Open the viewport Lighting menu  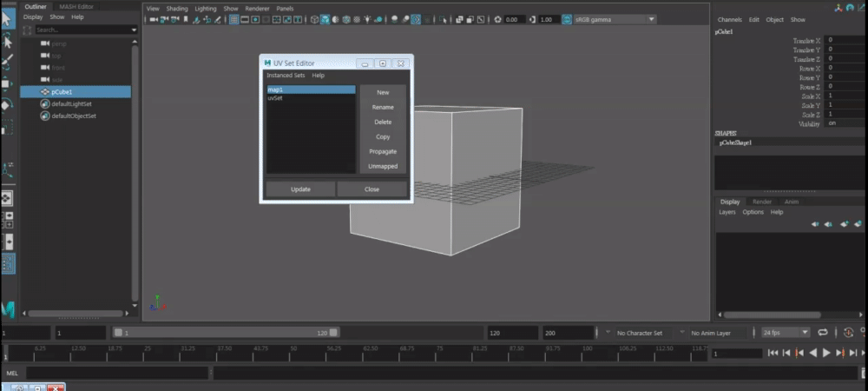point(206,9)
